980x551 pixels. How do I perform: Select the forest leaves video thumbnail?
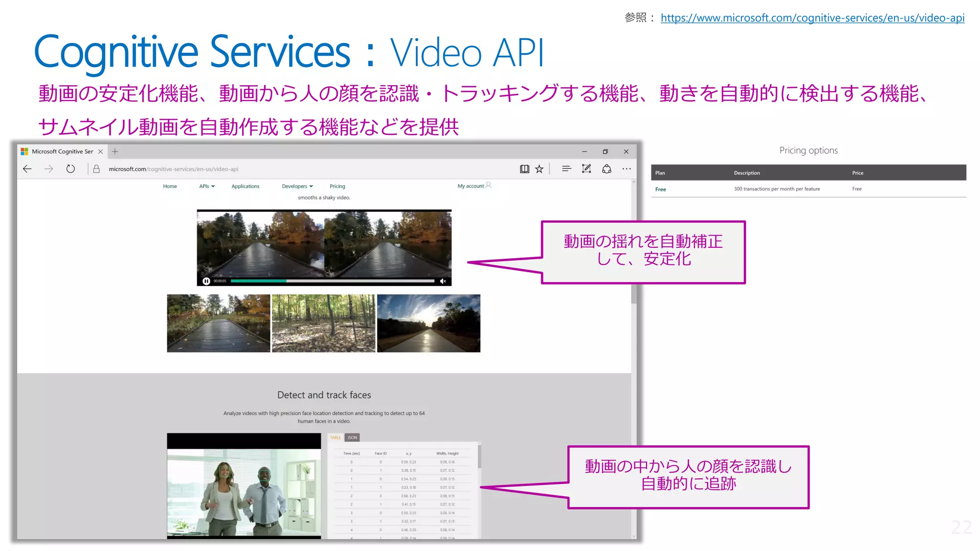click(x=323, y=323)
